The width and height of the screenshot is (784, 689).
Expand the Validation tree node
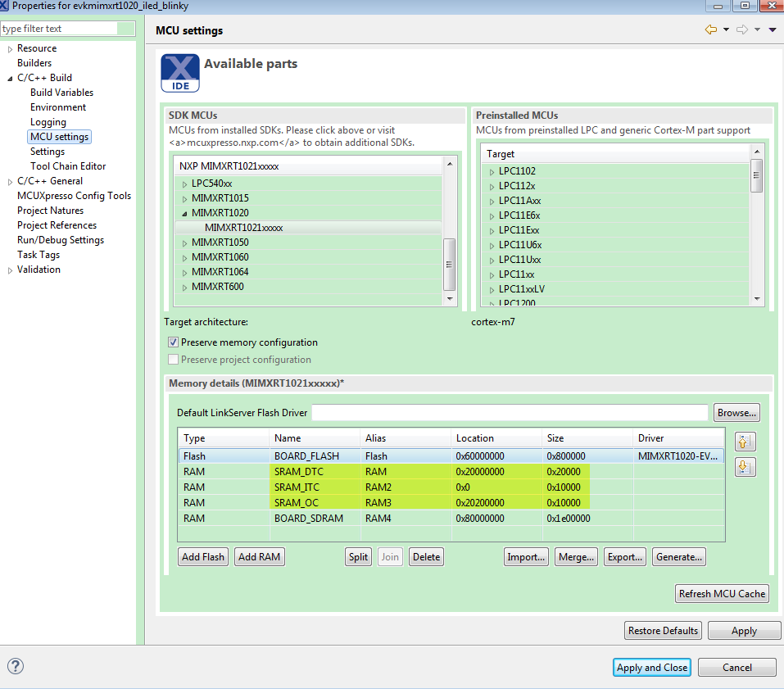10,270
